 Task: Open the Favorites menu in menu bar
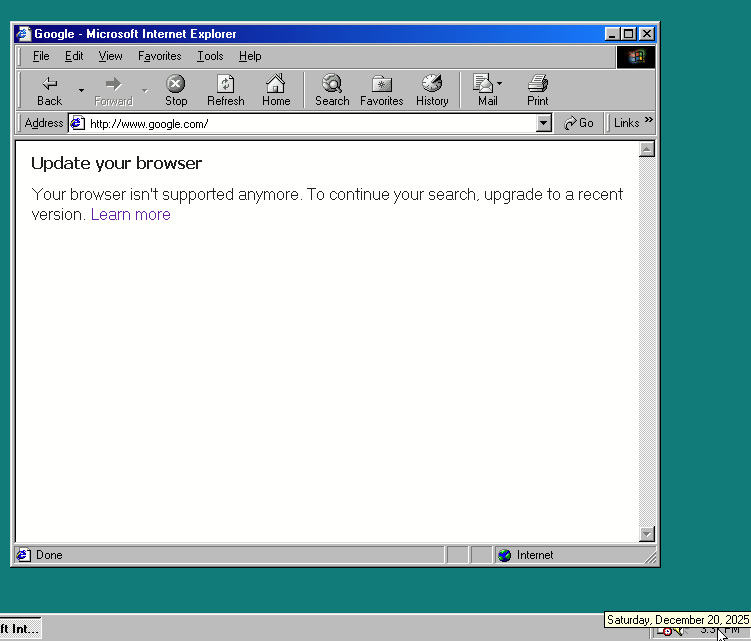tap(160, 56)
